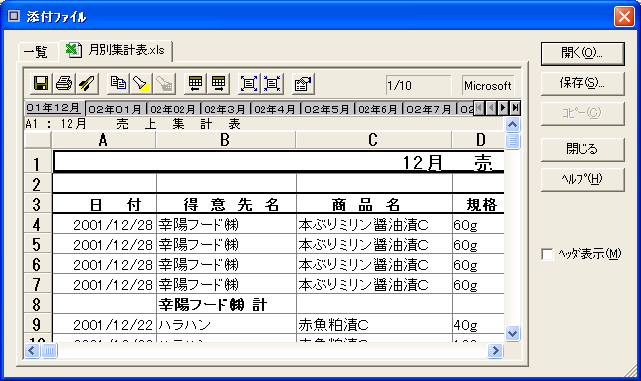The width and height of the screenshot is (641, 381).
Task: Click the 赤魚粕漬C product cell in row 9
Action: tap(374, 325)
